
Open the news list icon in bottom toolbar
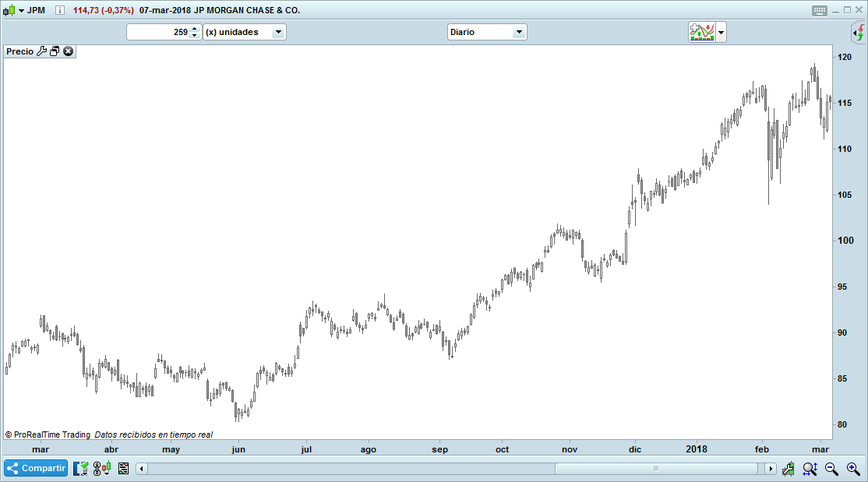click(x=122, y=468)
